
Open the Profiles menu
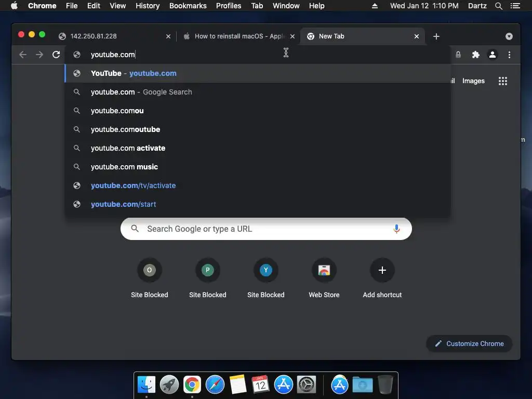229,6
